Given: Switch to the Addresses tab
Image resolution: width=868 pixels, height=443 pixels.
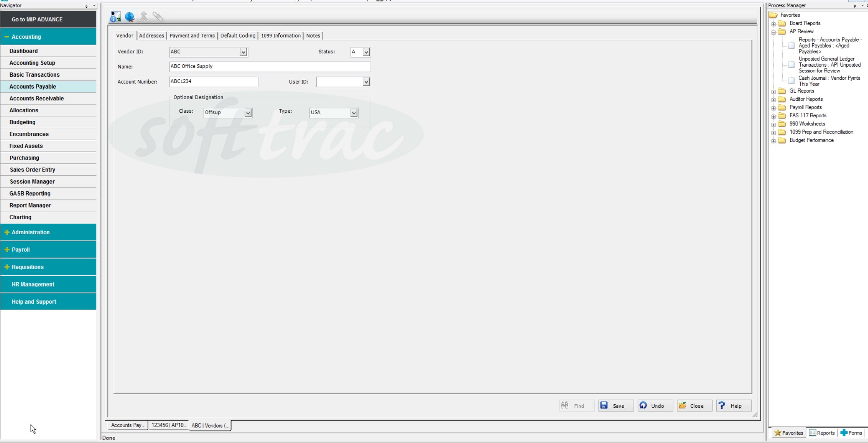Looking at the screenshot, I should [151, 36].
